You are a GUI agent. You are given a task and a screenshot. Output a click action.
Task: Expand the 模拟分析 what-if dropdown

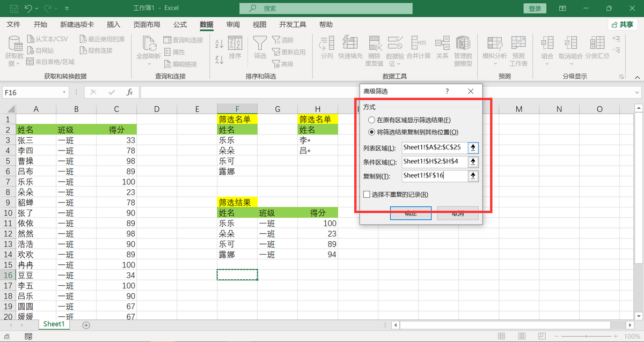point(494,64)
